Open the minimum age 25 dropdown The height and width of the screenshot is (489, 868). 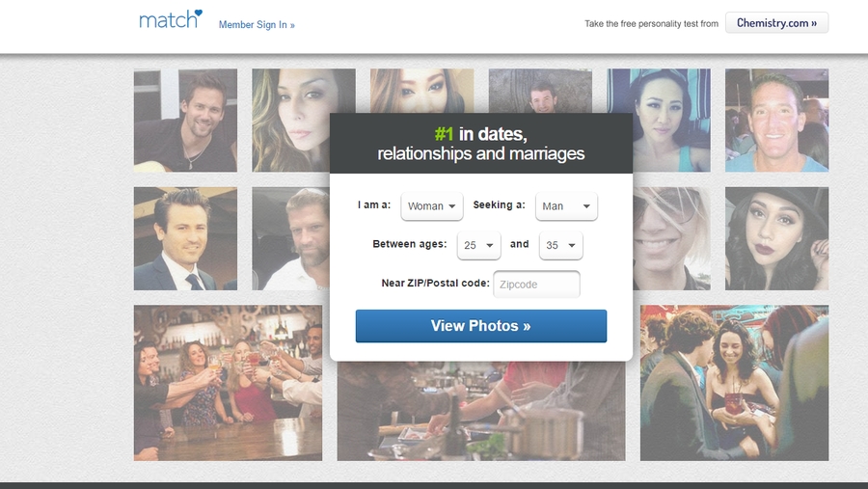click(x=478, y=245)
